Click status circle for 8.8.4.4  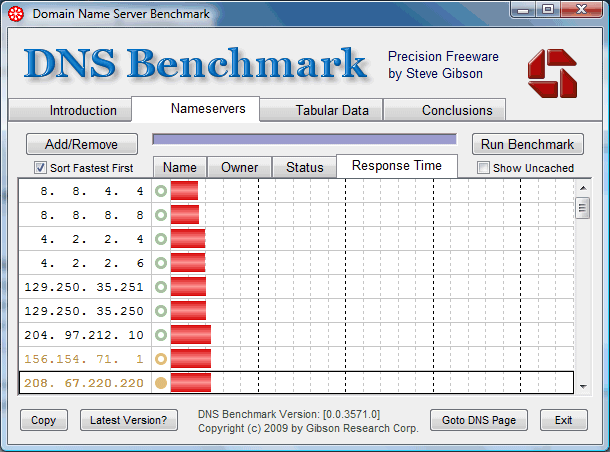click(x=161, y=191)
